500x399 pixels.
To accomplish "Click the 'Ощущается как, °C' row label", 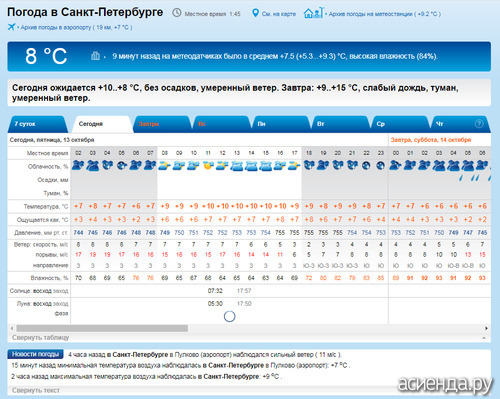I will (x=43, y=220).
